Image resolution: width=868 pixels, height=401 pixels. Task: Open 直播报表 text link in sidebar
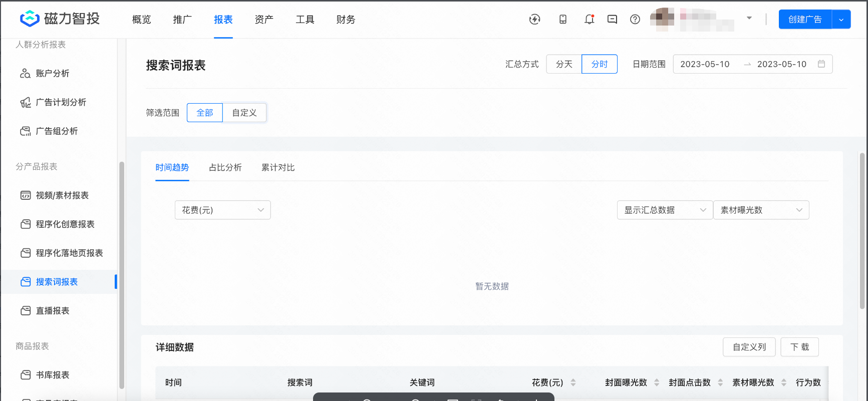53,311
